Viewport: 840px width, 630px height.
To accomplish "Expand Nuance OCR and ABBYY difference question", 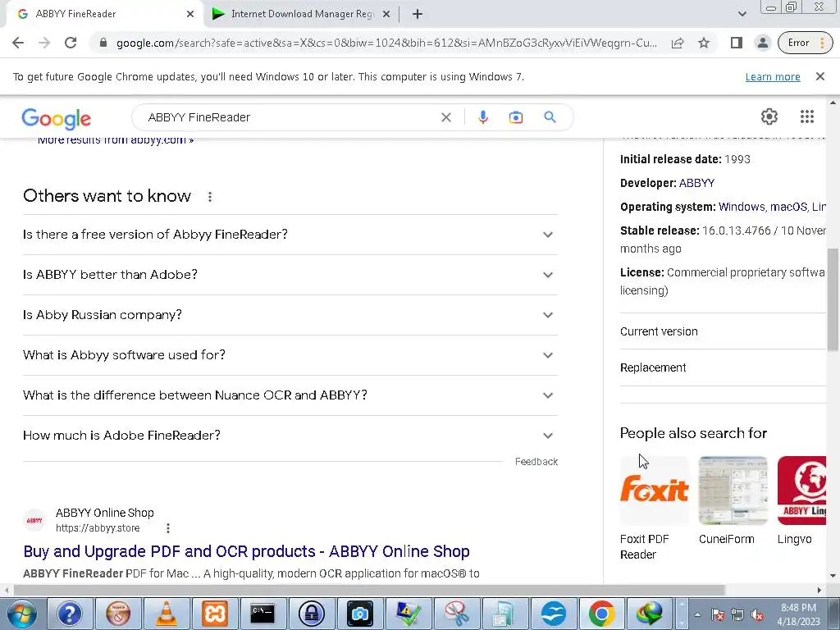I will pos(290,395).
